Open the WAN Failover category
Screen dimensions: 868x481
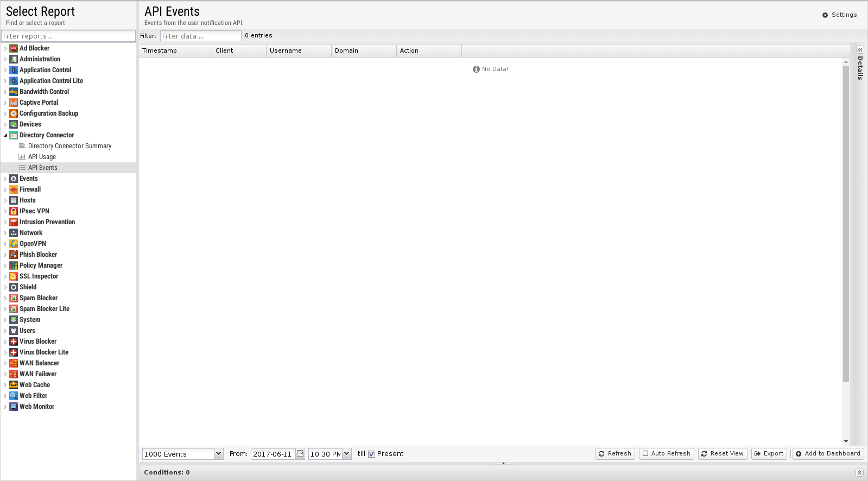pyautogui.click(x=38, y=374)
